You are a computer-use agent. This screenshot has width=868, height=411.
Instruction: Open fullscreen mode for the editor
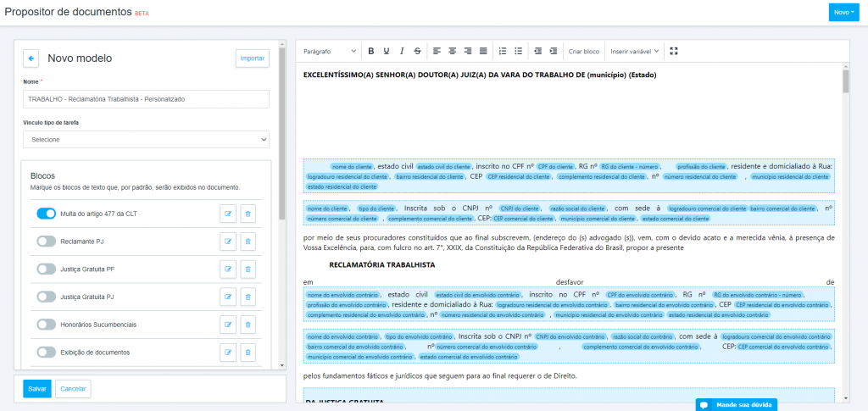click(674, 51)
